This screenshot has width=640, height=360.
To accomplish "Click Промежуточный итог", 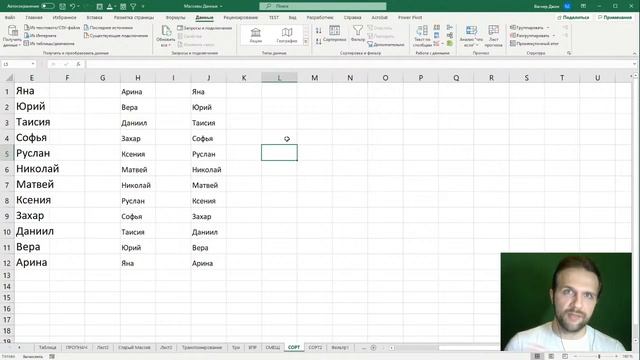I will tap(534, 43).
